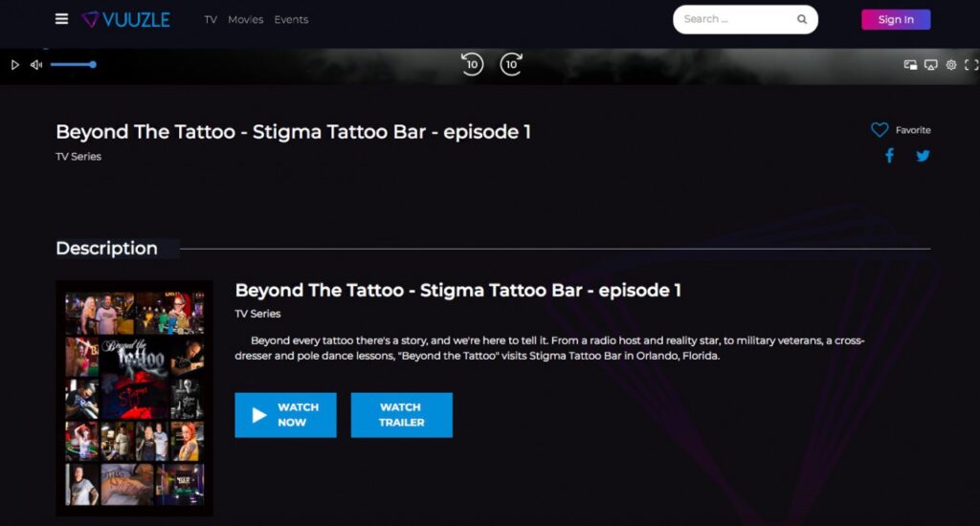The image size is (980, 526).
Task: Click the Vuuzle logo
Action: 125,19
